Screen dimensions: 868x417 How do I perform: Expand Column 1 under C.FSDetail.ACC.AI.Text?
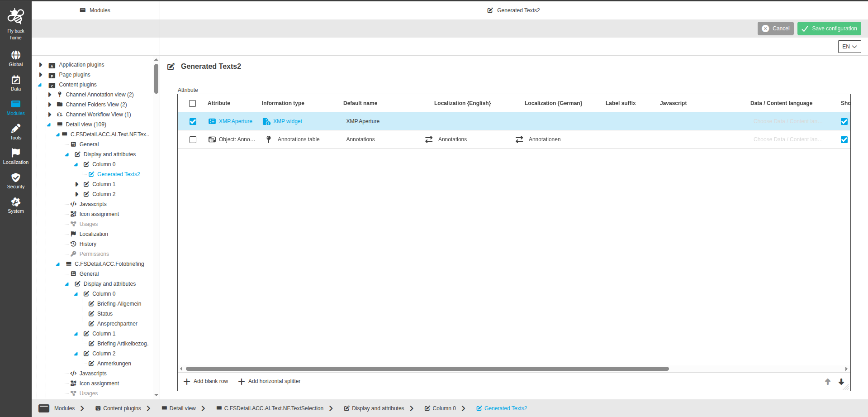pyautogui.click(x=77, y=184)
